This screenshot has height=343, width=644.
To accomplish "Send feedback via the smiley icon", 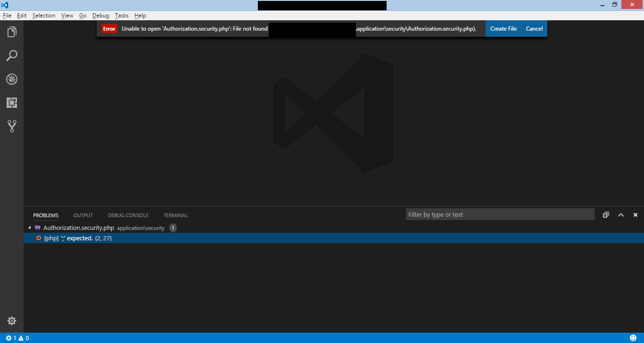I will 633,338.
